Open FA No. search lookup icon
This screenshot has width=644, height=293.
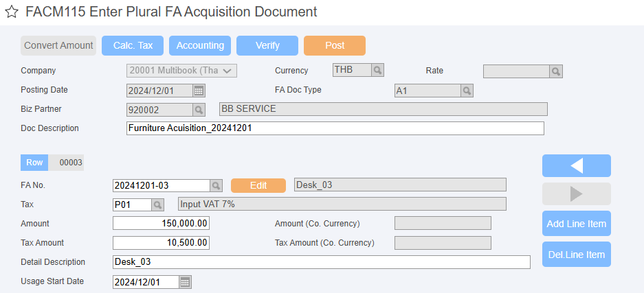tap(216, 186)
